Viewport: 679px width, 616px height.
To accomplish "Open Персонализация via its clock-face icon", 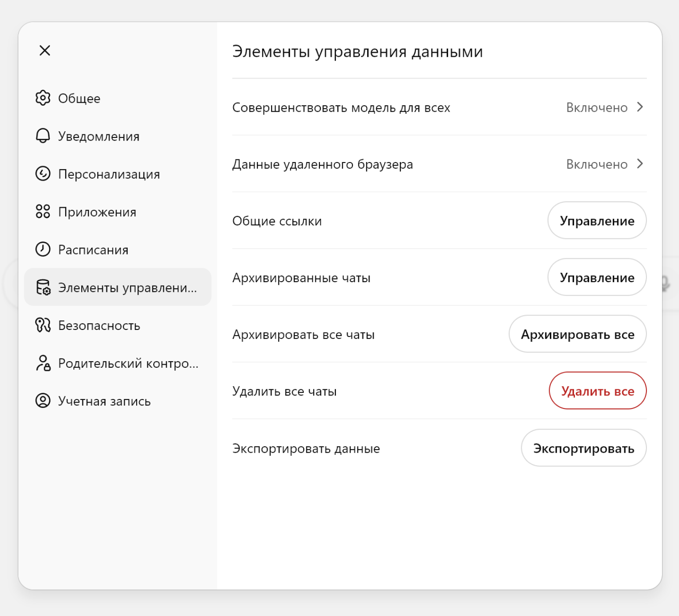I will [43, 174].
